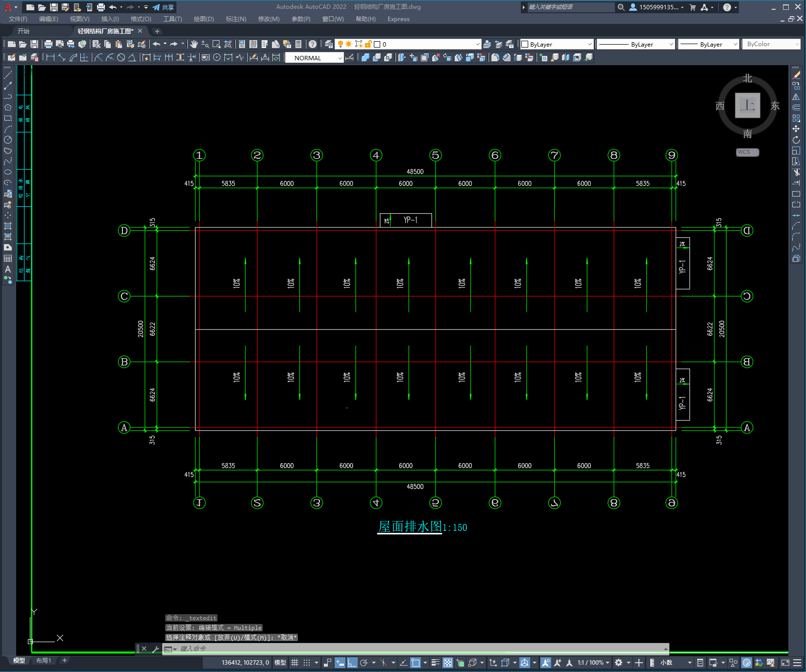Click the Layer Previous icon

click(x=499, y=44)
